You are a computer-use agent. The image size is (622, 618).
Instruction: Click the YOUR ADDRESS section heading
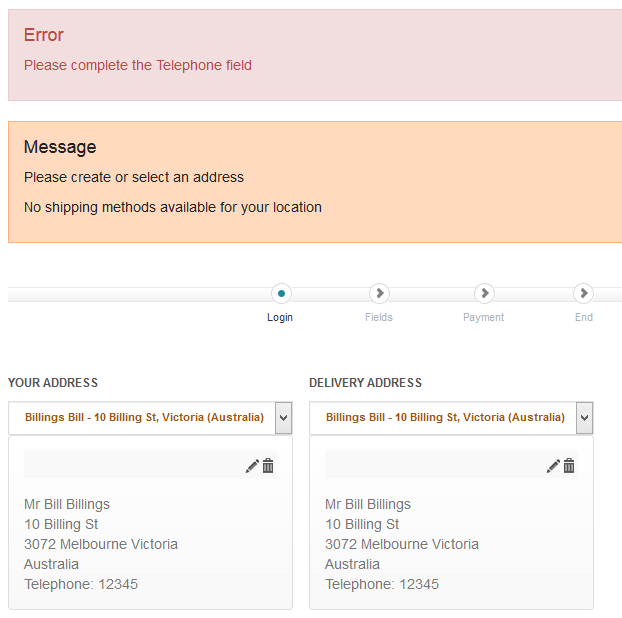click(x=53, y=383)
